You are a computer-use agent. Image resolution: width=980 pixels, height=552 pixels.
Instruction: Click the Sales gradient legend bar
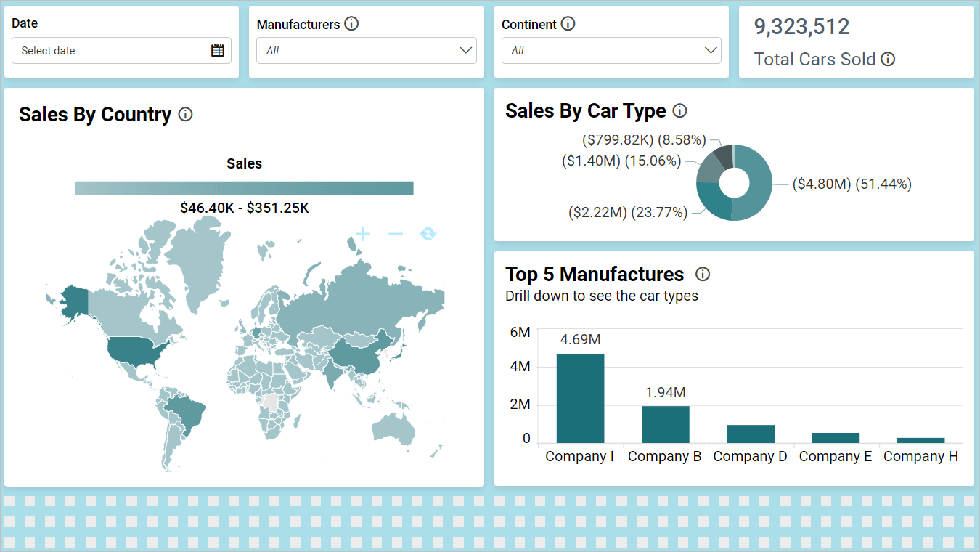(x=244, y=187)
